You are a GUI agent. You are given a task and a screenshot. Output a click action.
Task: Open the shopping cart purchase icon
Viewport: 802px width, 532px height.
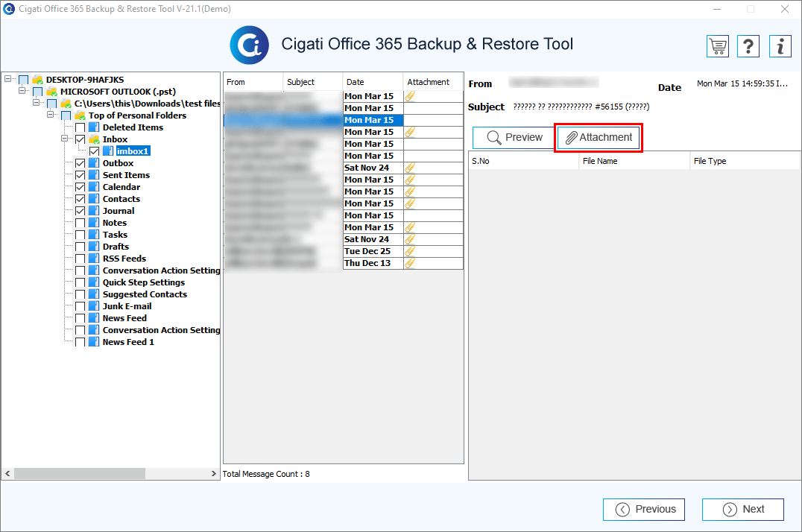pos(718,46)
